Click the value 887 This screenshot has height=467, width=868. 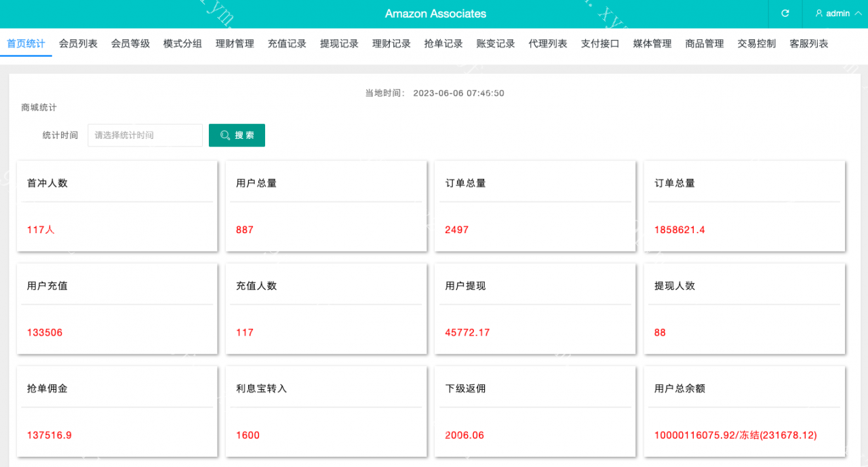[245, 230]
